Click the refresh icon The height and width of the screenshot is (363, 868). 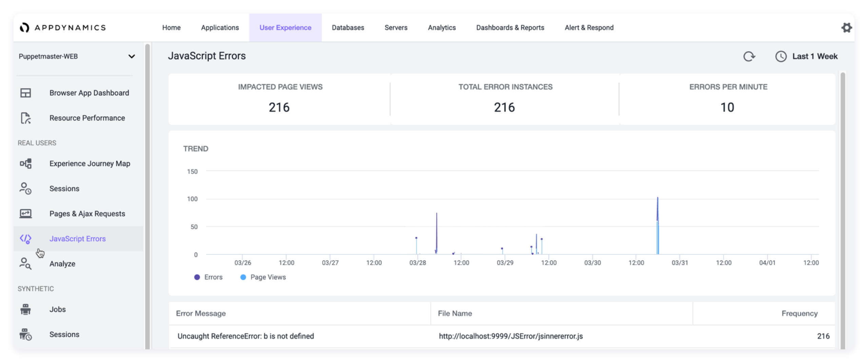749,56
